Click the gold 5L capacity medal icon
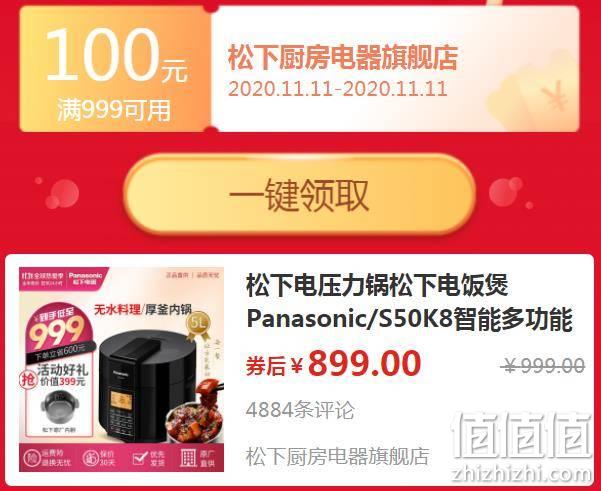601x491 pixels. pyautogui.click(x=198, y=325)
